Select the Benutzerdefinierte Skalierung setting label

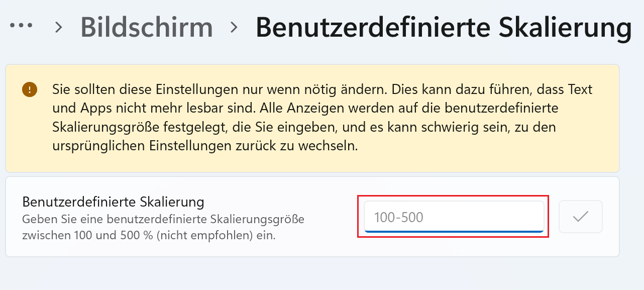coord(113,202)
